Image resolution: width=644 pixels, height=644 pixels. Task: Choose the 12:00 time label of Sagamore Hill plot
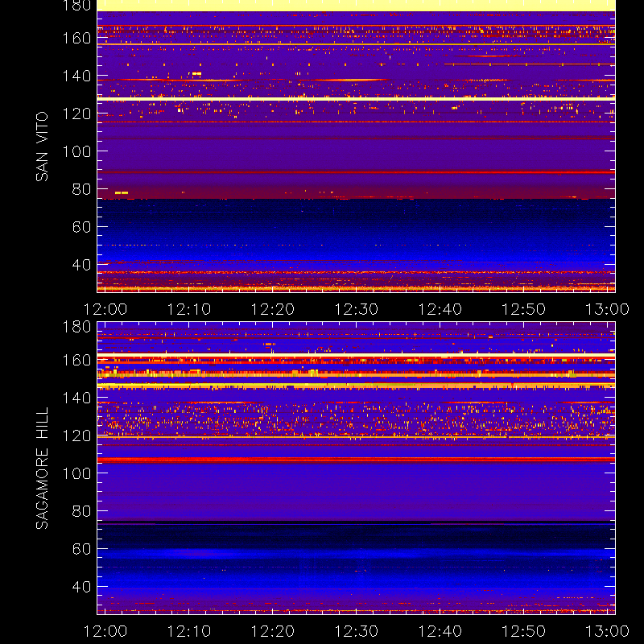coord(105,631)
